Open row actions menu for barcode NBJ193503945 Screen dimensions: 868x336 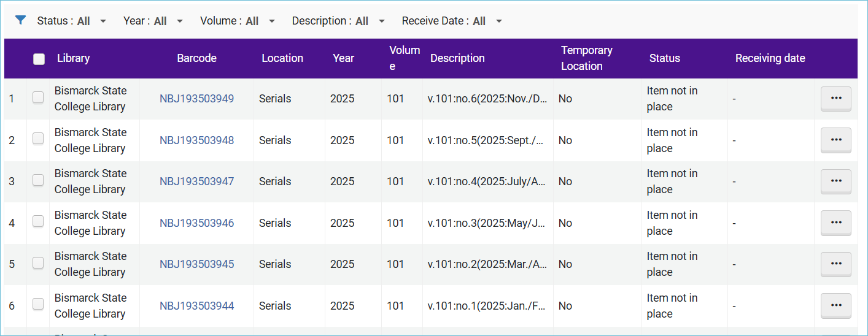coord(835,264)
